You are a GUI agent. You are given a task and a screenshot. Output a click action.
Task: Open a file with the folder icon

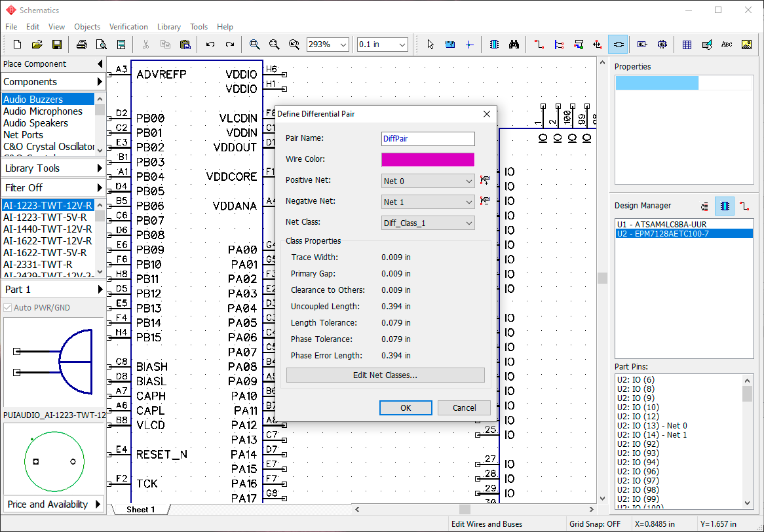[x=37, y=45]
